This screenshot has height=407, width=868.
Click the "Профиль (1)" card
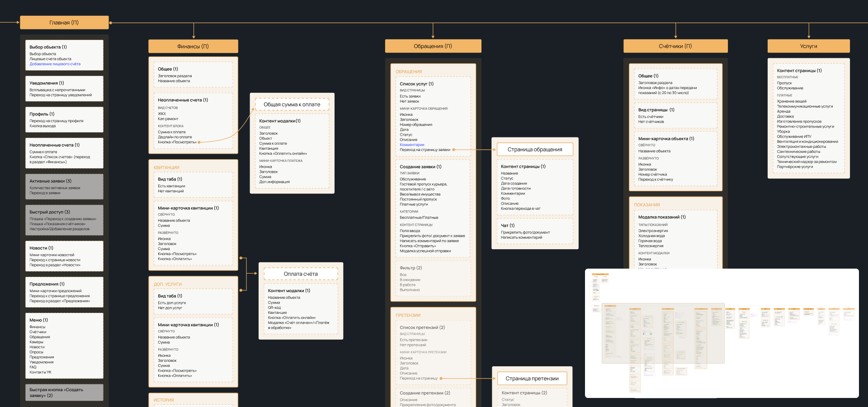[64, 120]
